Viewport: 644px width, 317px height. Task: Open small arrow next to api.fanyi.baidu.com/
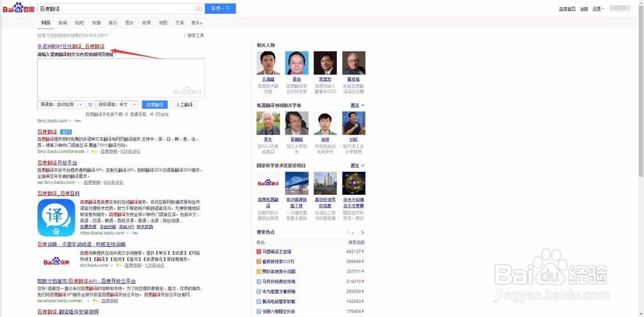(79, 182)
